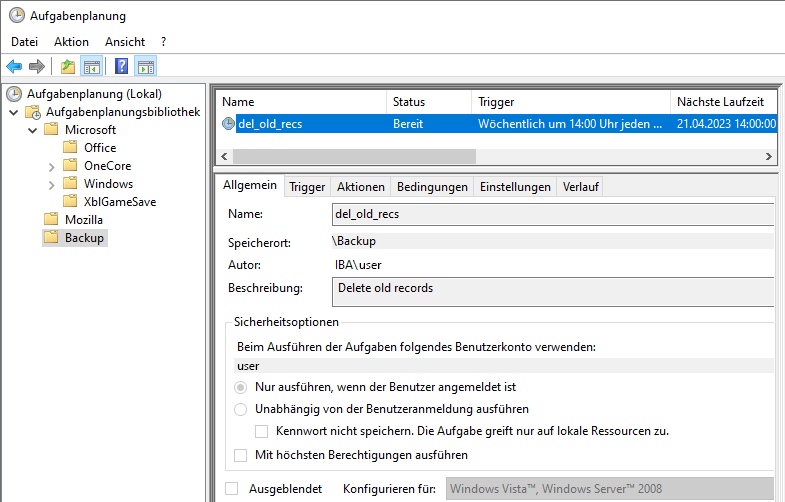Screen dimensions: 785x502
Task: Click the Aufgabenplanungsbibliothek folder icon
Action: pos(33,112)
